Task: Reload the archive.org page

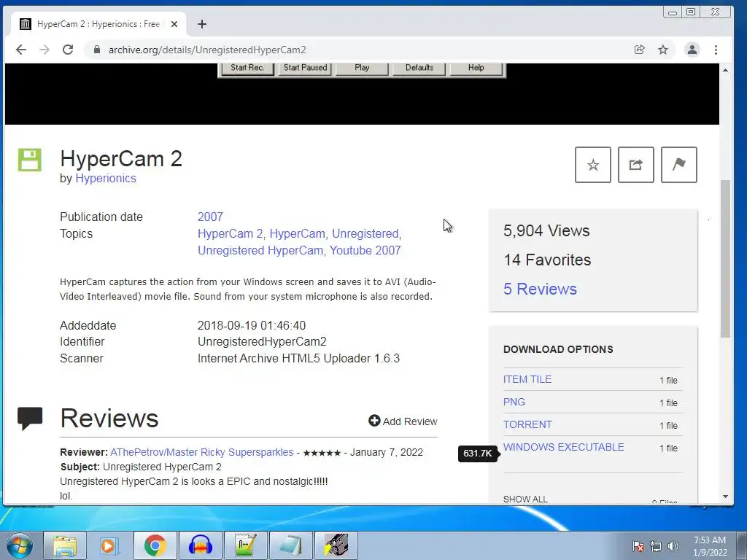Action: coord(68,50)
